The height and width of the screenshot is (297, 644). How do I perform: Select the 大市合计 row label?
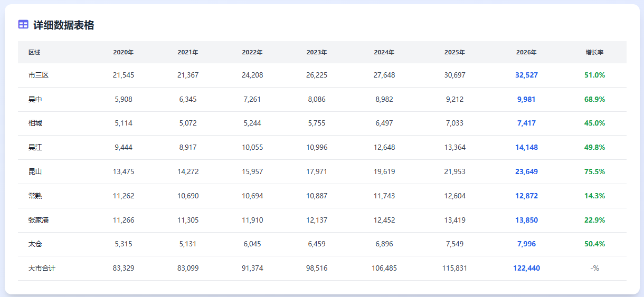coord(42,268)
